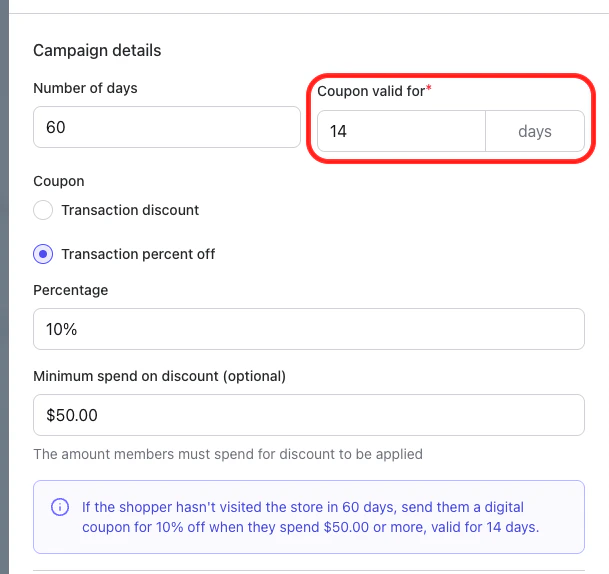Click the Coupon valid for field showing 14
The height and width of the screenshot is (574, 609).
tap(401, 131)
